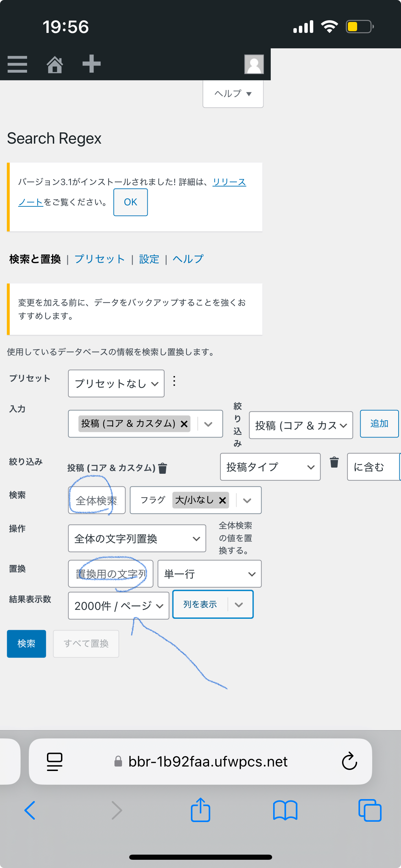Open the リリース release notes link
Viewport: 401px width, 868px height.
[229, 182]
